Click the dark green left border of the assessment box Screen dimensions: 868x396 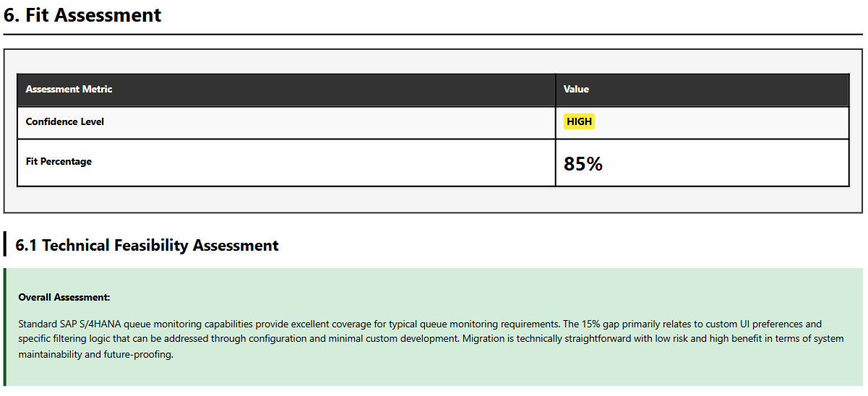pyautogui.click(x=5, y=327)
